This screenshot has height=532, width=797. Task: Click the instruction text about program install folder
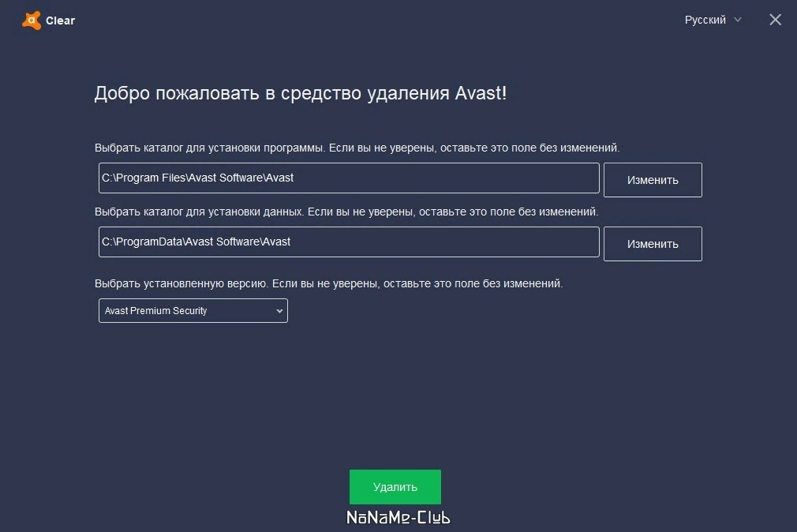pyautogui.click(x=357, y=148)
